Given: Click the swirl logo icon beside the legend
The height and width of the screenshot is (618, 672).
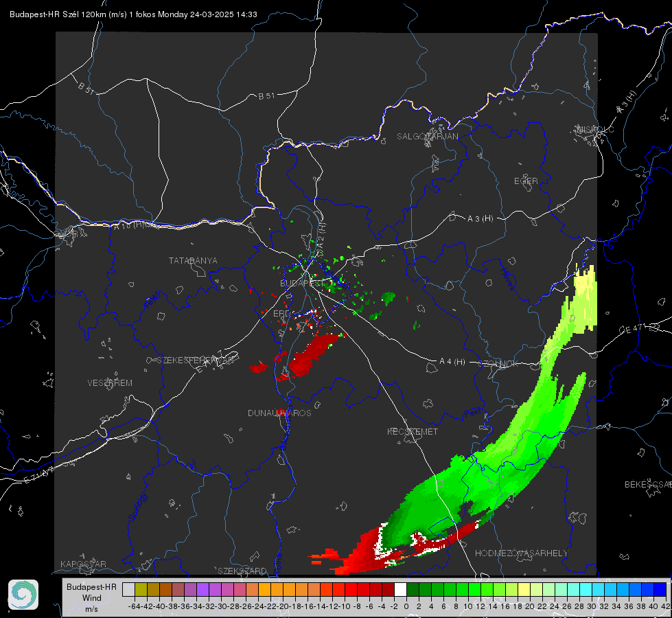Looking at the screenshot, I should click(23, 595).
